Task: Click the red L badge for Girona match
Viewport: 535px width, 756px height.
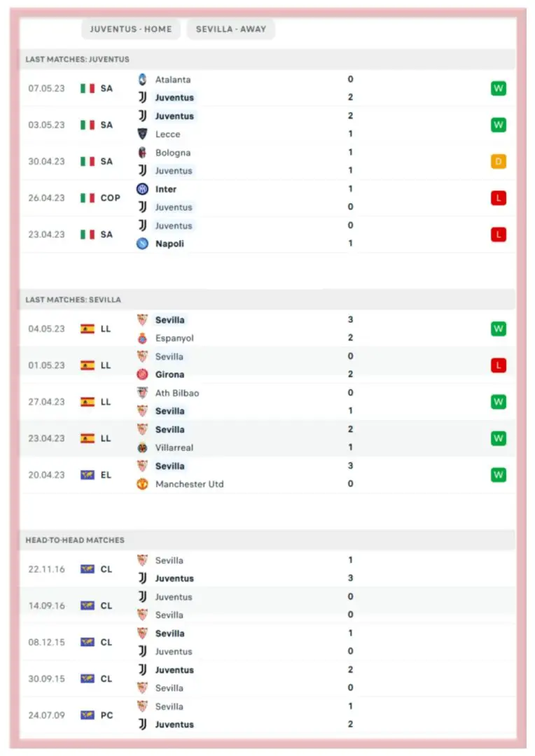Action: (498, 365)
